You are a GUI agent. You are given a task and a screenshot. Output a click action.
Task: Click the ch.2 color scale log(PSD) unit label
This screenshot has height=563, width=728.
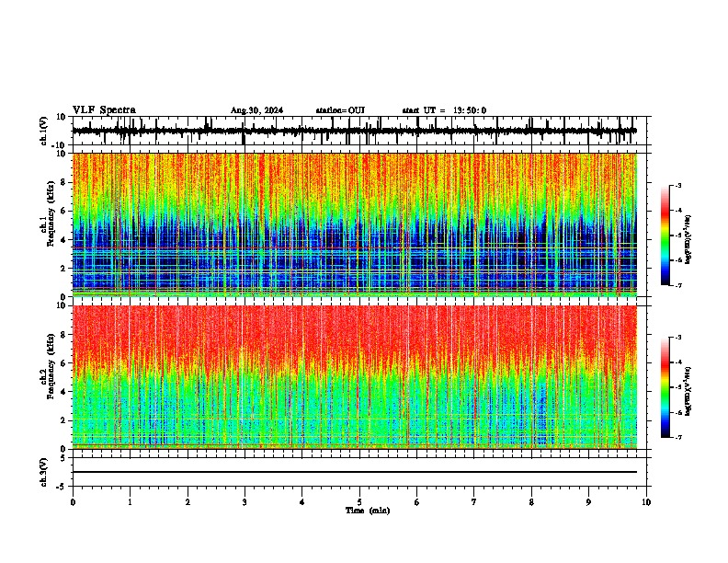pos(688,392)
